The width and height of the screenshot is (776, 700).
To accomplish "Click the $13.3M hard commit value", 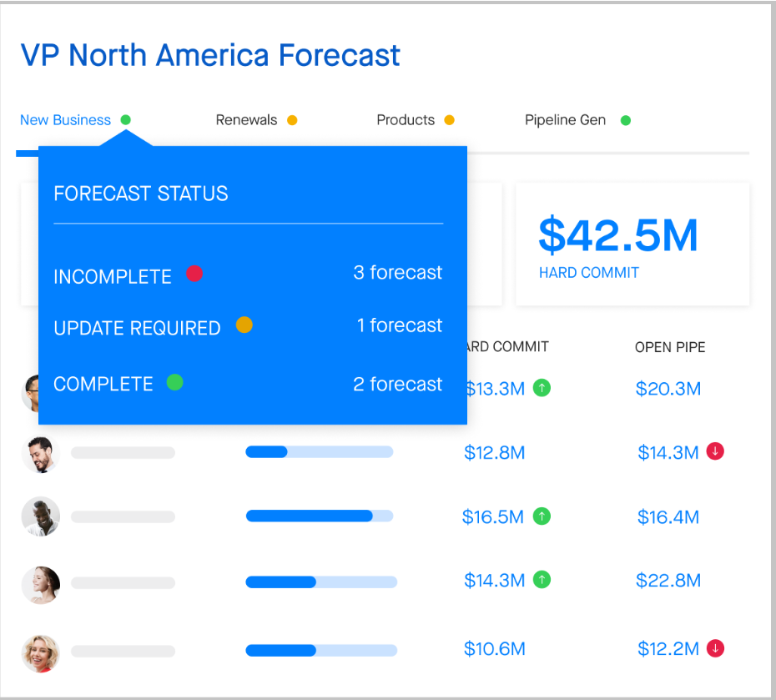I will pos(496,389).
